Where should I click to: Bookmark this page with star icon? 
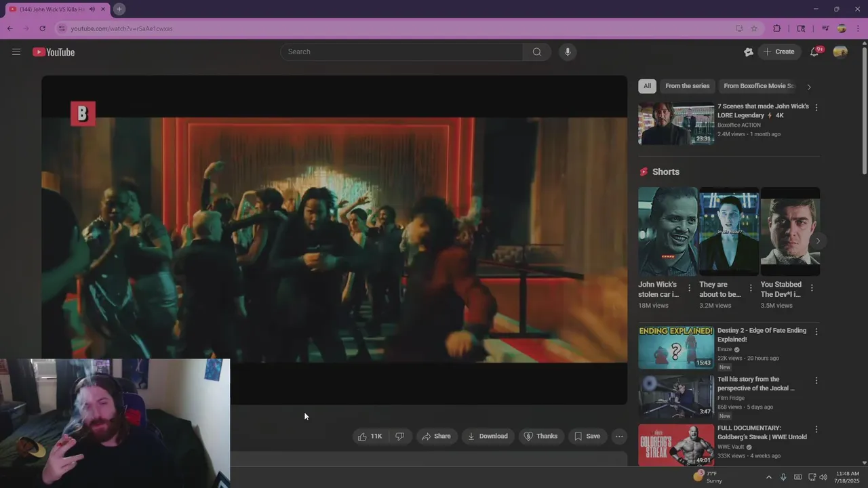[754, 28]
